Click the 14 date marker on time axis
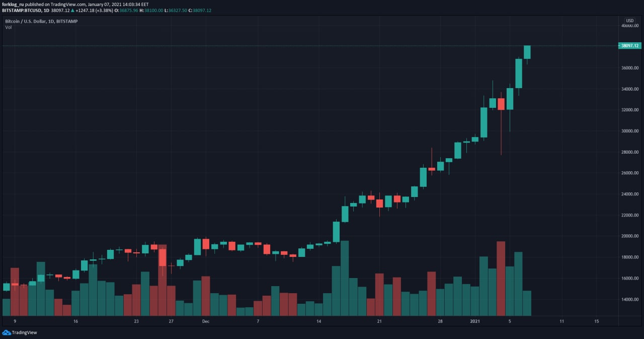644x339 pixels. [x=318, y=321]
